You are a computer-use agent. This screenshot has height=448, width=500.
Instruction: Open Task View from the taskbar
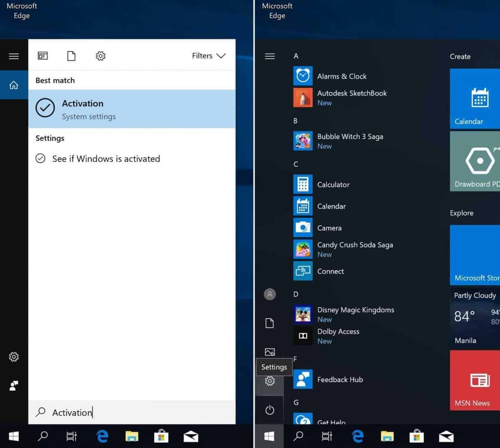tap(327, 436)
